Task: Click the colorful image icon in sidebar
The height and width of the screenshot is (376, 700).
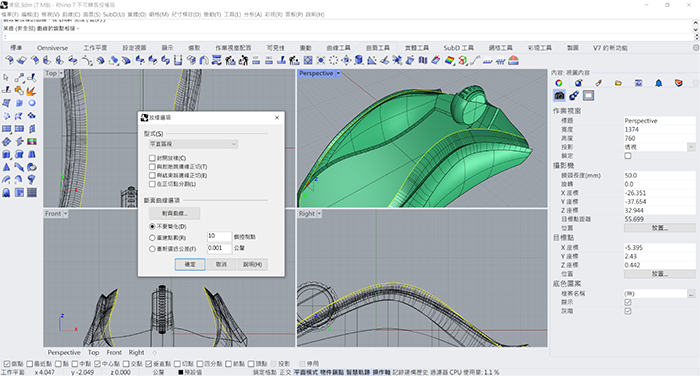Action: (32, 142)
